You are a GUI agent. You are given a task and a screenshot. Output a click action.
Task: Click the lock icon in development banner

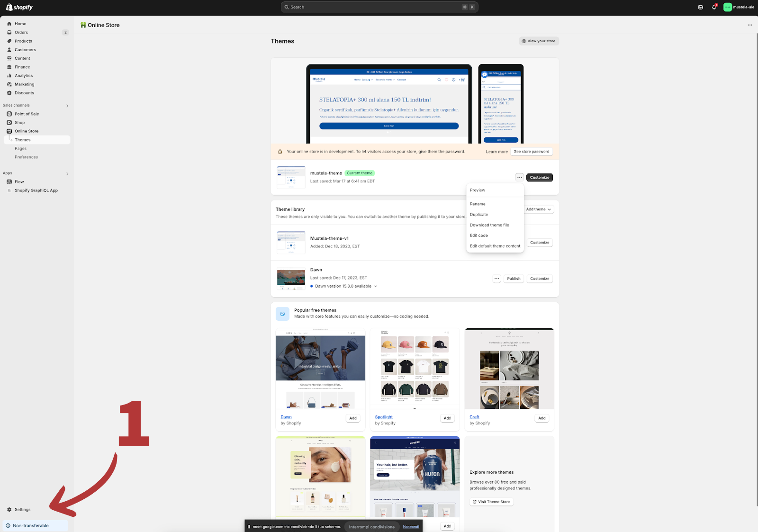280,152
